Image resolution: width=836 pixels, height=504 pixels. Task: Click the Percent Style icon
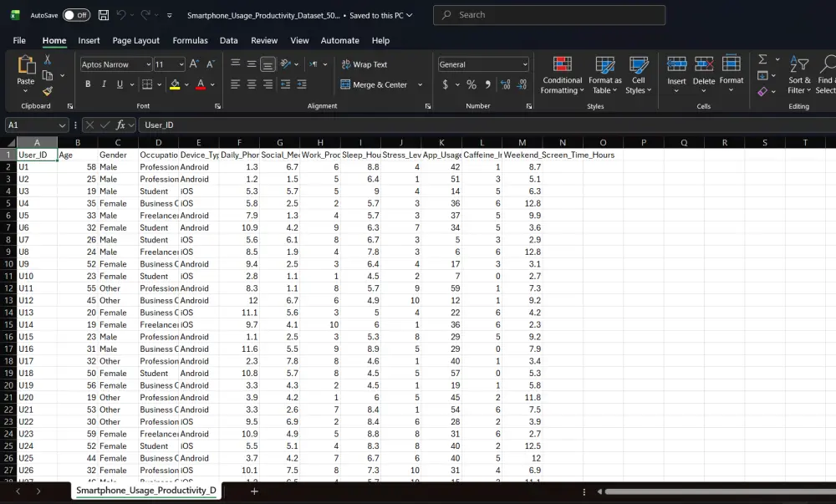pos(472,84)
